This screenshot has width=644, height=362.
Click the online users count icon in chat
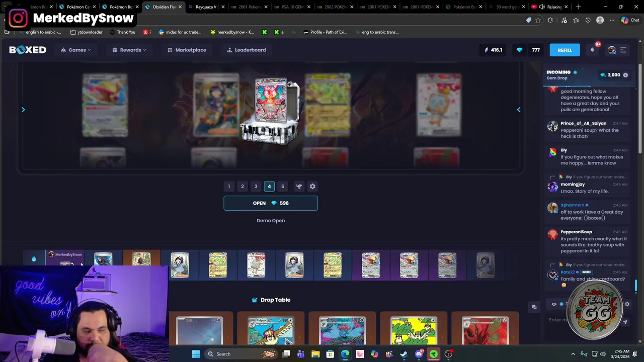[x=554, y=304]
